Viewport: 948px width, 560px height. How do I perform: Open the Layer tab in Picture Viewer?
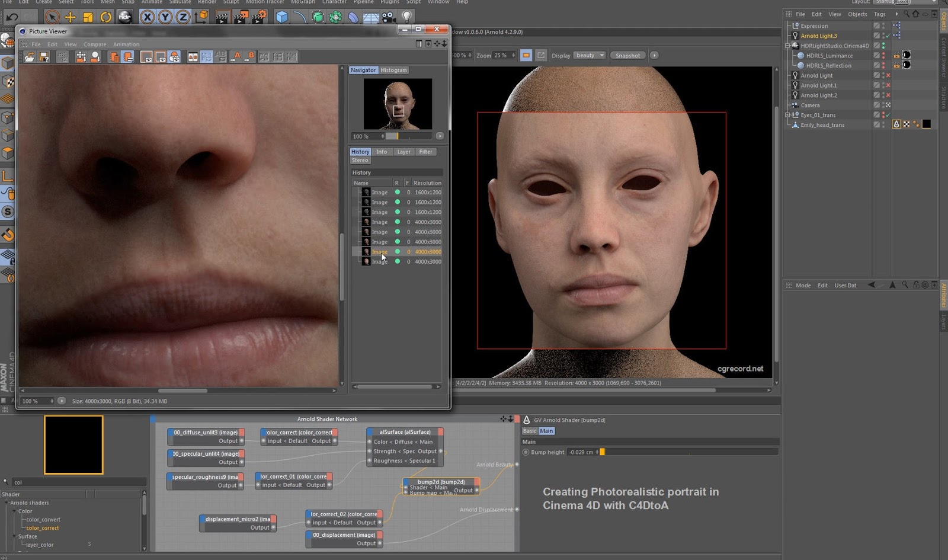[403, 152]
